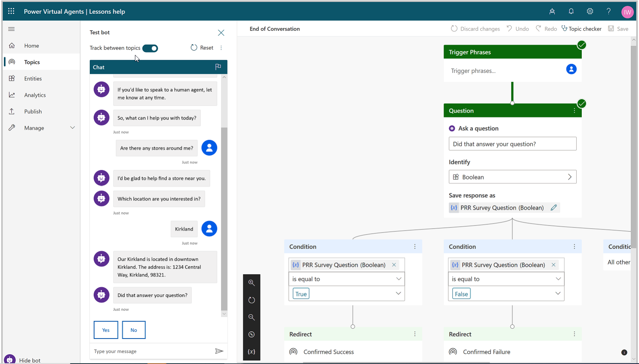The width and height of the screenshot is (639, 364).
Task: Click the canvas icon below zoom out
Action: (x=251, y=334)
